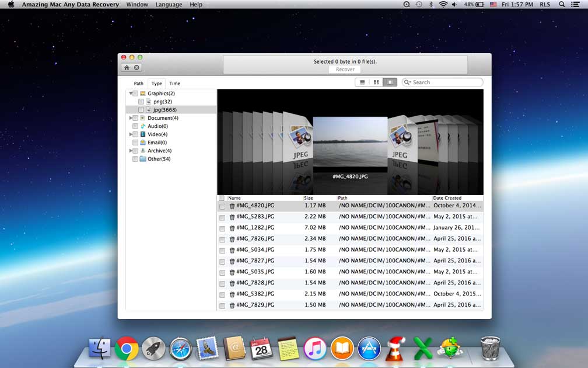Enable the Other(54) category checkbox
This screenshot has width=588, height=368.
tap(135, 159)
